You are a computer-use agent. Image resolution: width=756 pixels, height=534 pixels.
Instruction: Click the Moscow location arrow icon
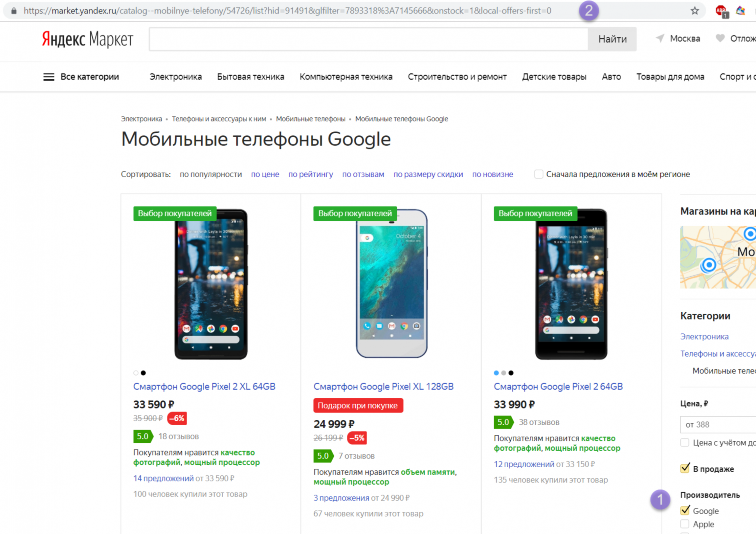pos(660,39)
